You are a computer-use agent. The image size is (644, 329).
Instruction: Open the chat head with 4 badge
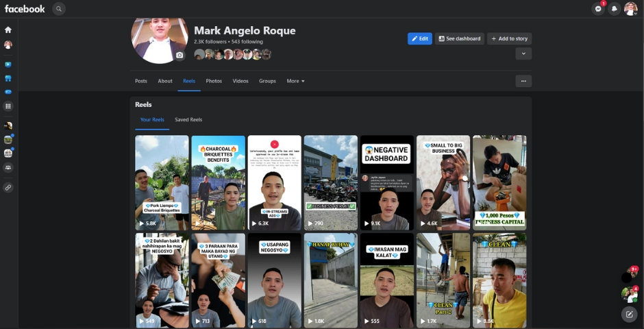coord(629,295)
